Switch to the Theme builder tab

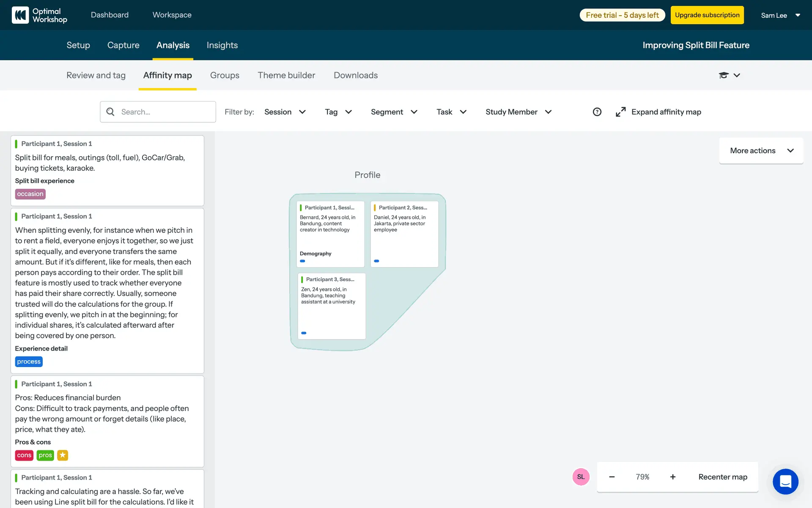click(286, 75)
